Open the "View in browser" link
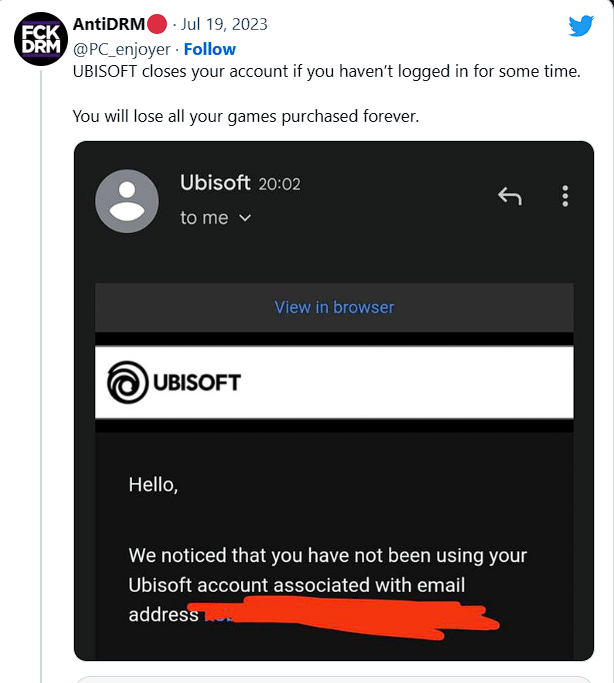 point(334,307)
